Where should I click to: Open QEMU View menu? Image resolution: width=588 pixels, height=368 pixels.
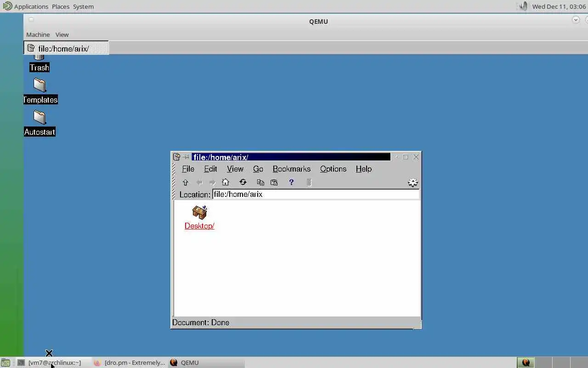click(62, 34)
